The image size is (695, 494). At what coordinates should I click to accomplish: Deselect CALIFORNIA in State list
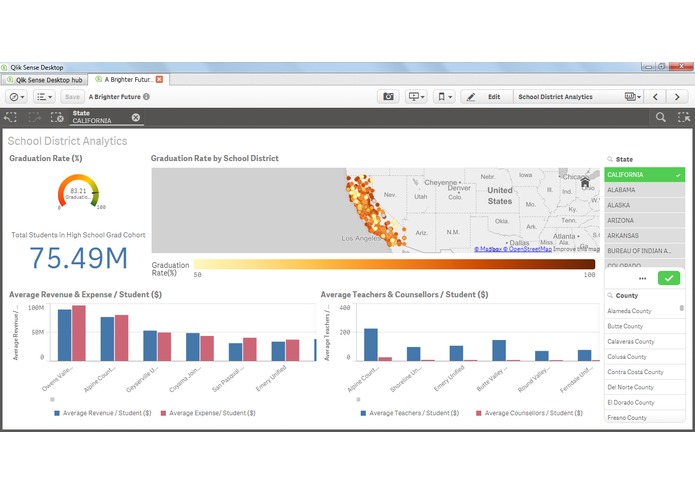(x=644, y=175)
